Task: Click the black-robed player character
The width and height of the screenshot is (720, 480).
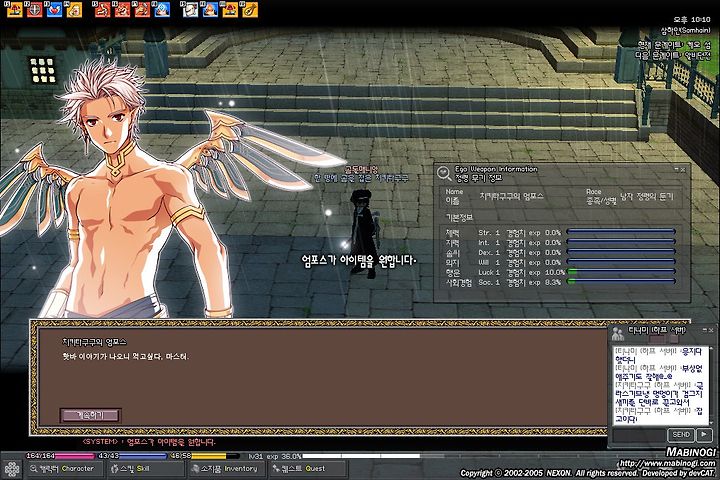Action: tap(364, 234)
